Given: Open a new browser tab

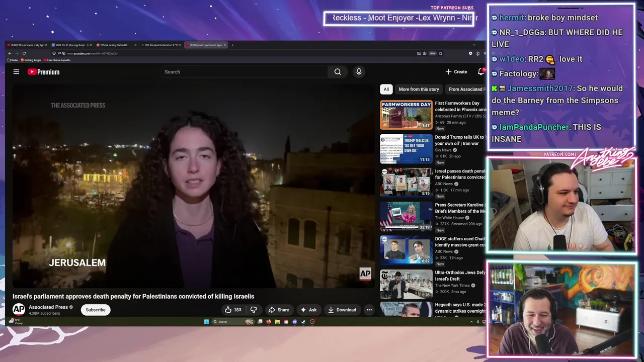Looking at the screenshot, I should [232, 45].
